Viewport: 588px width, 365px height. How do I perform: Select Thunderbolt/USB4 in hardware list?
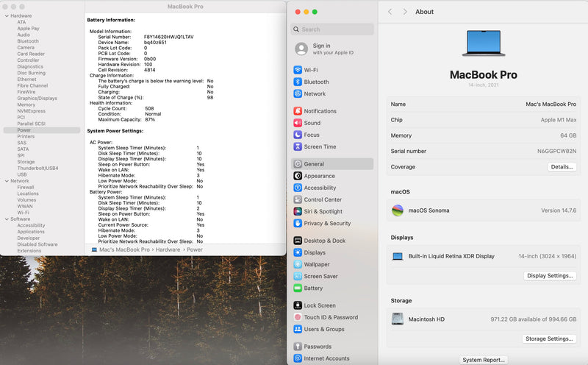(x=37, y=168)
